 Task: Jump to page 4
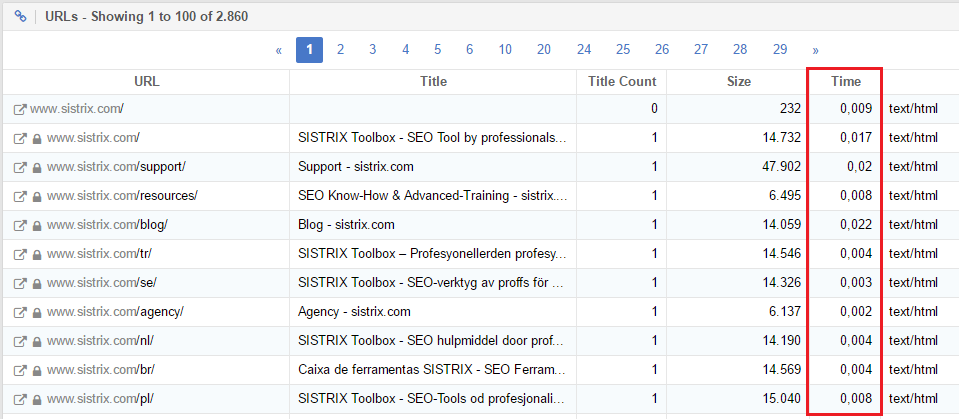pyautogui.click(x=405, y=50)
